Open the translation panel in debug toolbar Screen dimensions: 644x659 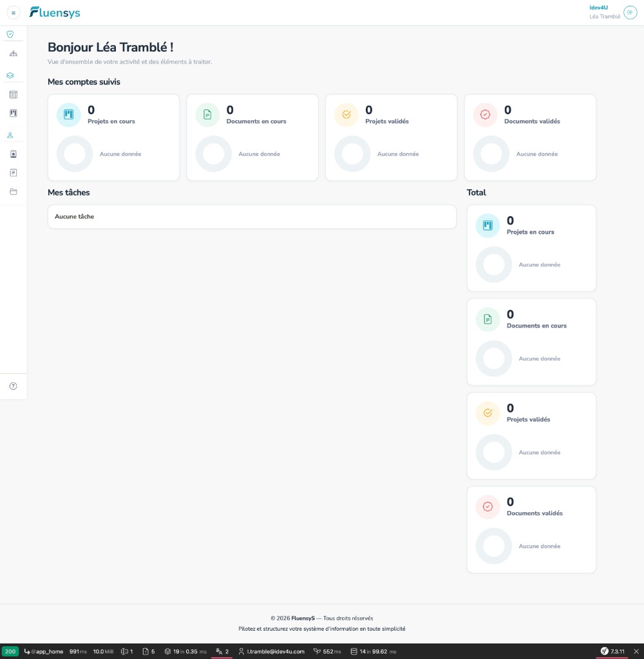[222, 651]
